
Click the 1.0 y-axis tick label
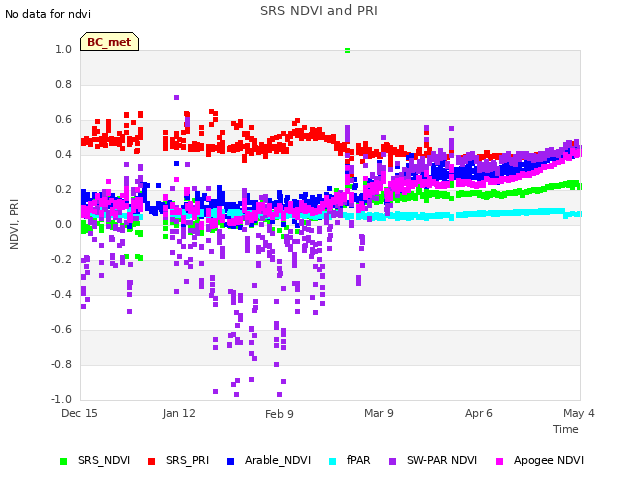63,49
